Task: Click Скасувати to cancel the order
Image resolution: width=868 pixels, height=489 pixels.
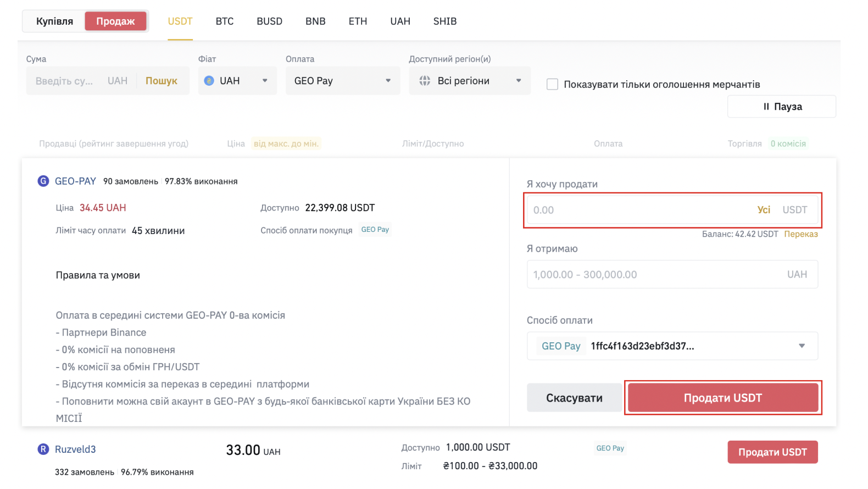Action: pos(574,398)
